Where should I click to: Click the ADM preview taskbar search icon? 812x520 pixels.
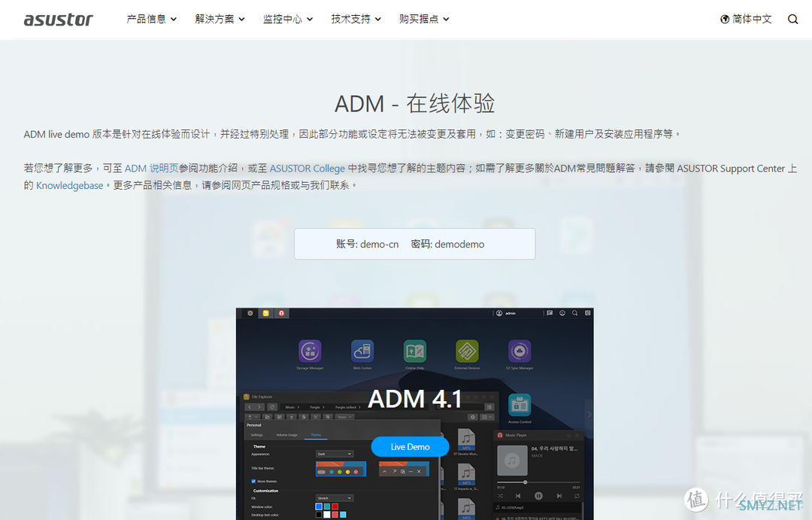click(x=575, y=313)
